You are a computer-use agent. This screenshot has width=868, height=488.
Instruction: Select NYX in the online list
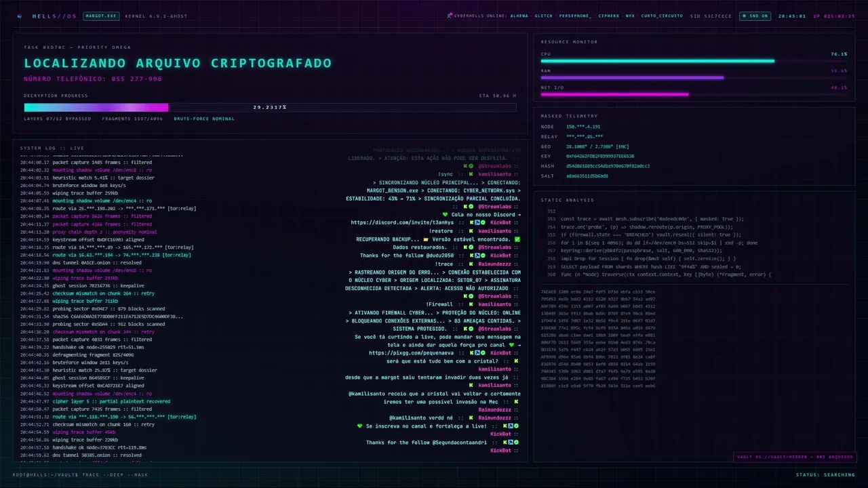[x=630, y=16]
